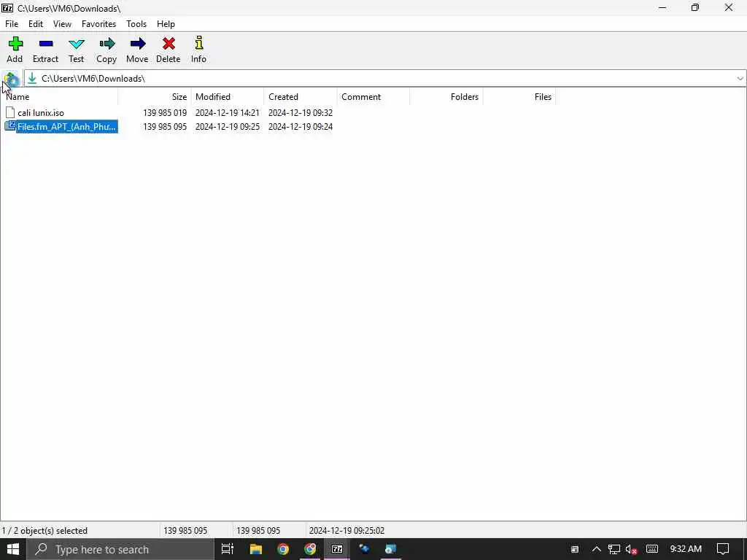Click modified date 2024-12-19 14:21
Image resolution: width=747 pixels, height=560 pixels.
228,113
